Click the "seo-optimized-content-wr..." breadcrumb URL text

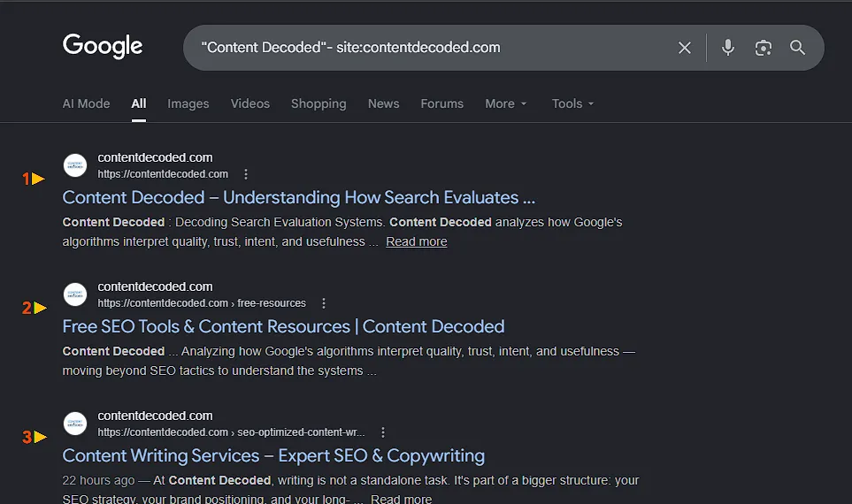pos(301,432)
